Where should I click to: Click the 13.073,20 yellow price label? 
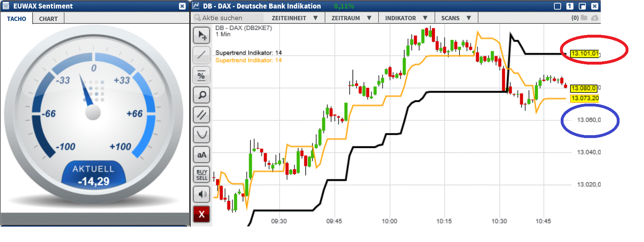point(584,98)
